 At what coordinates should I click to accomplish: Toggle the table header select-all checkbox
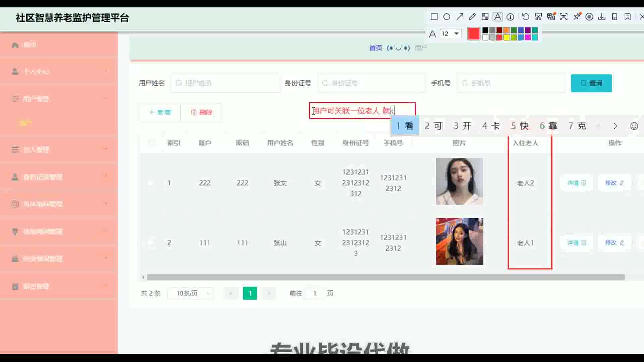(x=151, y=143)
